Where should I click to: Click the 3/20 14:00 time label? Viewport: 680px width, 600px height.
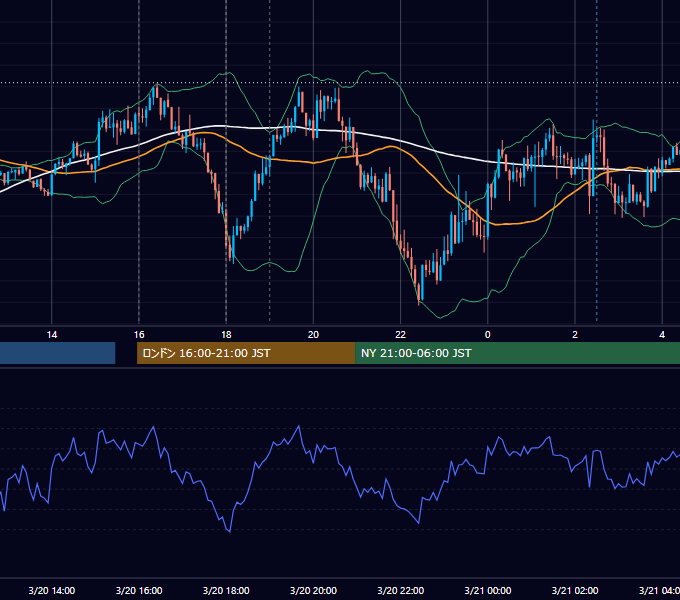[x=52, y=590]
